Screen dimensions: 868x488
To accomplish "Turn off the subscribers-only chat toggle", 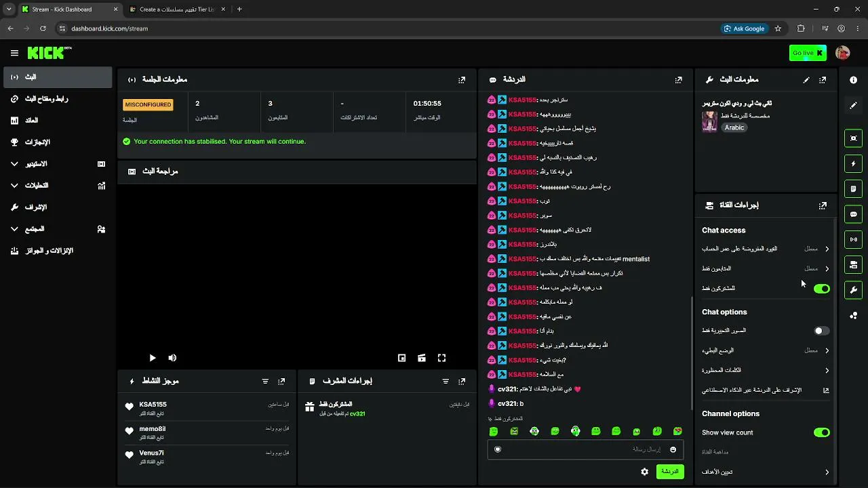I will click(822, 289).
